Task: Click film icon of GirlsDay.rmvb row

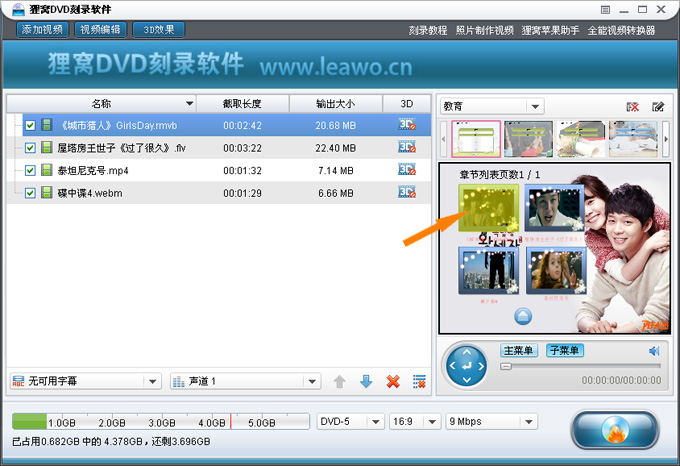Action: point(46,125)
